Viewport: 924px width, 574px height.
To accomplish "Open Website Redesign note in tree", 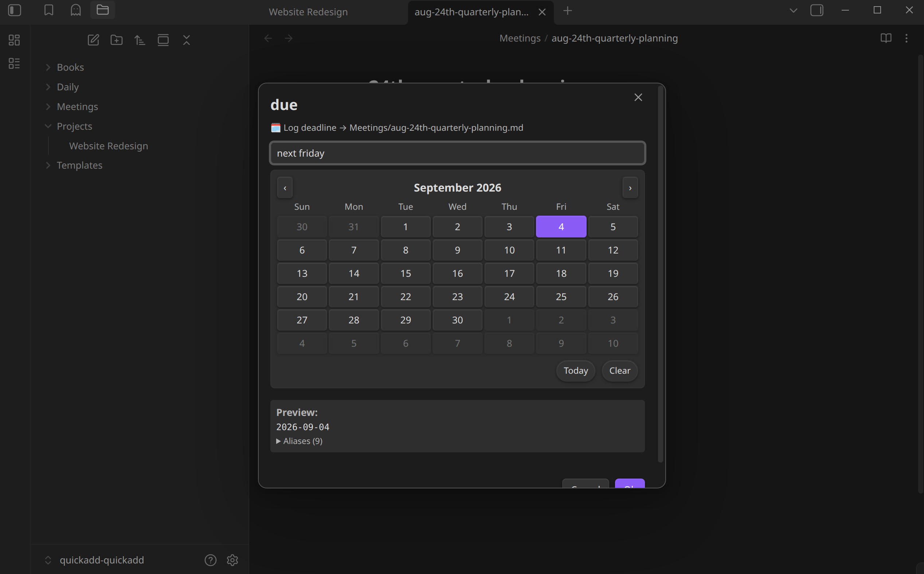I will click(x=109, y=146).
